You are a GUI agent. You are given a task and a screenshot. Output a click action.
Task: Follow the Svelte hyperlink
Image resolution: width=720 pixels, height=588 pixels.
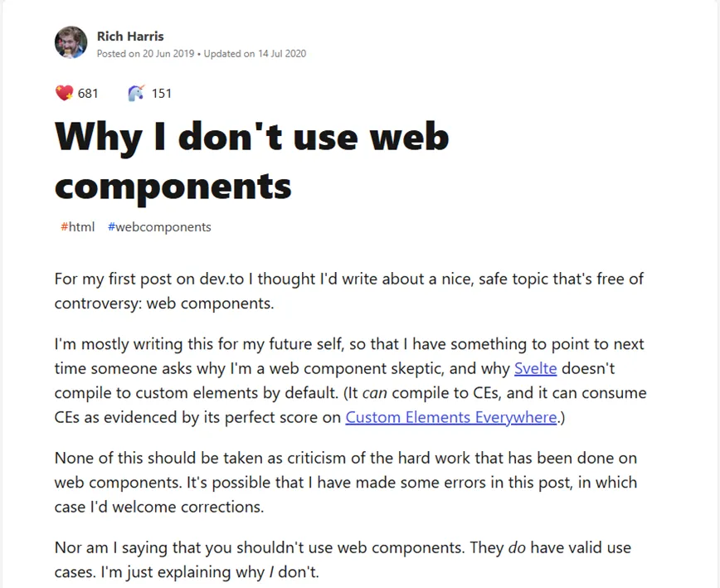(x=536, y=368)
